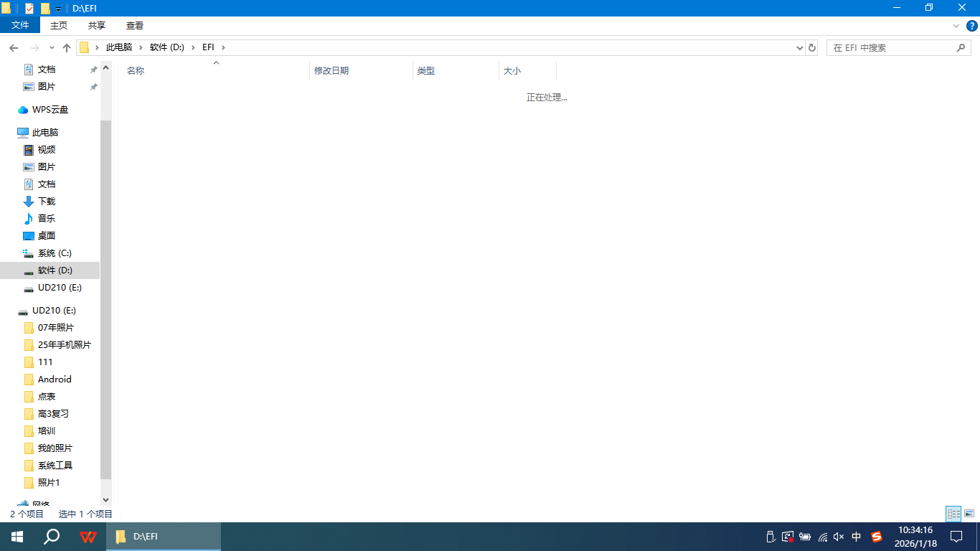Screen dimensions: 980x551
Task: Open WPS Office from the taskbar
Action: click(88, 537)
